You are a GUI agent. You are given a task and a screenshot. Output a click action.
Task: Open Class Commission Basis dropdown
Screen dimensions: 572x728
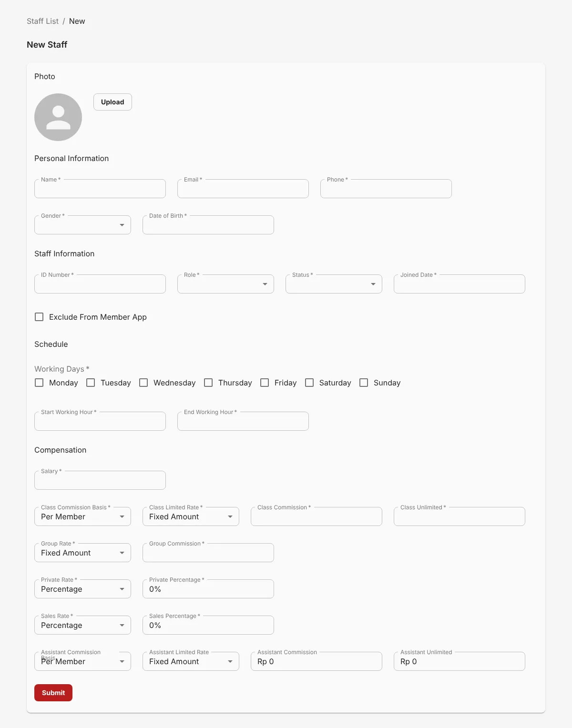[x=82, y=516]
